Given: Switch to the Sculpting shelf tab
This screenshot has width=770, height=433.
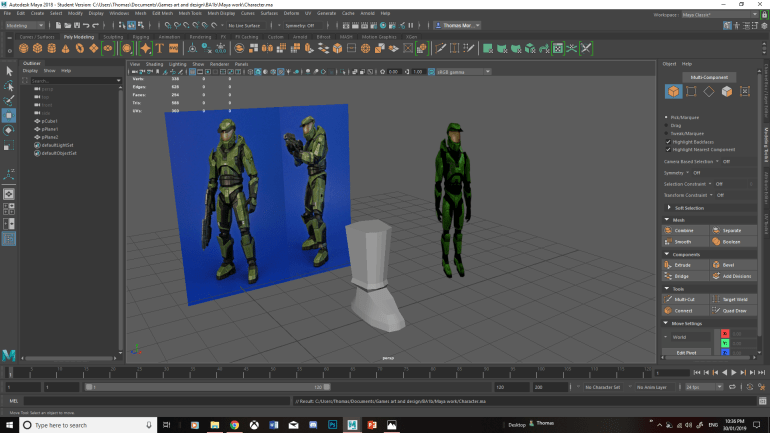Looking at the screenshot, I should (113, 37).
